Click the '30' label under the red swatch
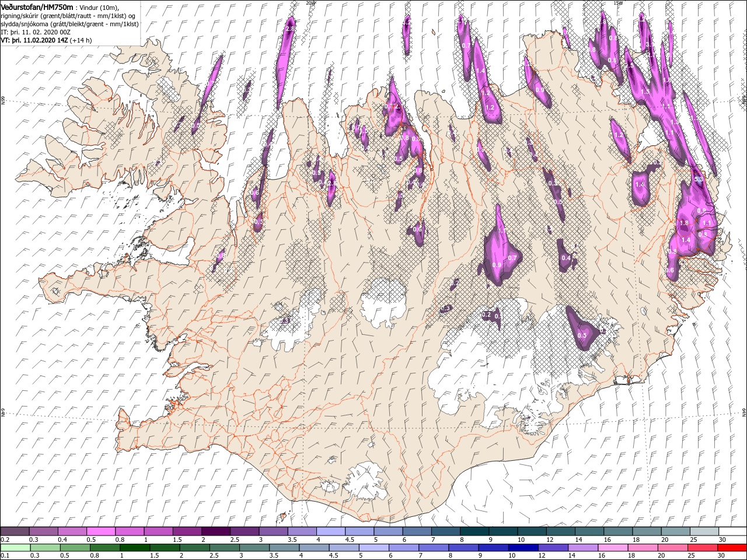The width and height of the screenshot is (747, 560). coord(722,555)
